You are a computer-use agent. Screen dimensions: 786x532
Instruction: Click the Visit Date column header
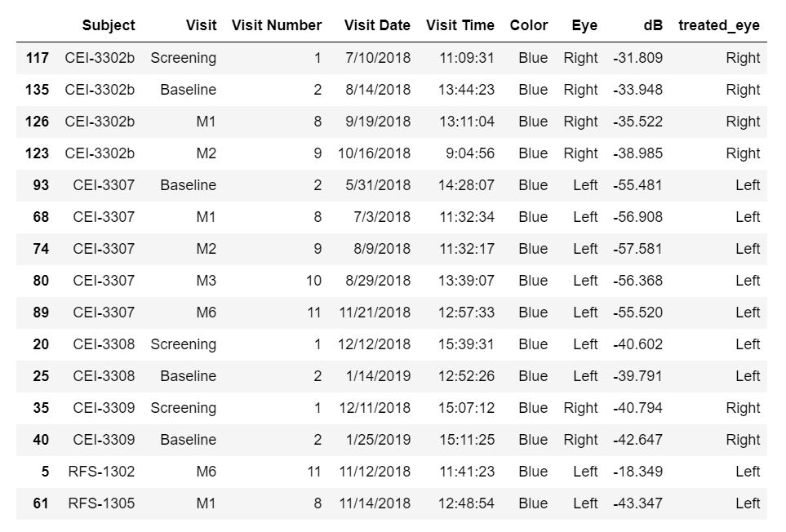point(377,25)
